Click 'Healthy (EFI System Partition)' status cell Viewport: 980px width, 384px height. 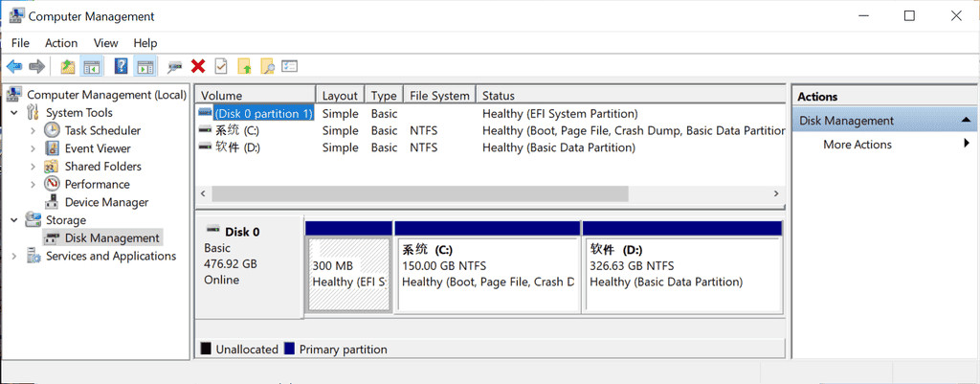click(560, 113)
